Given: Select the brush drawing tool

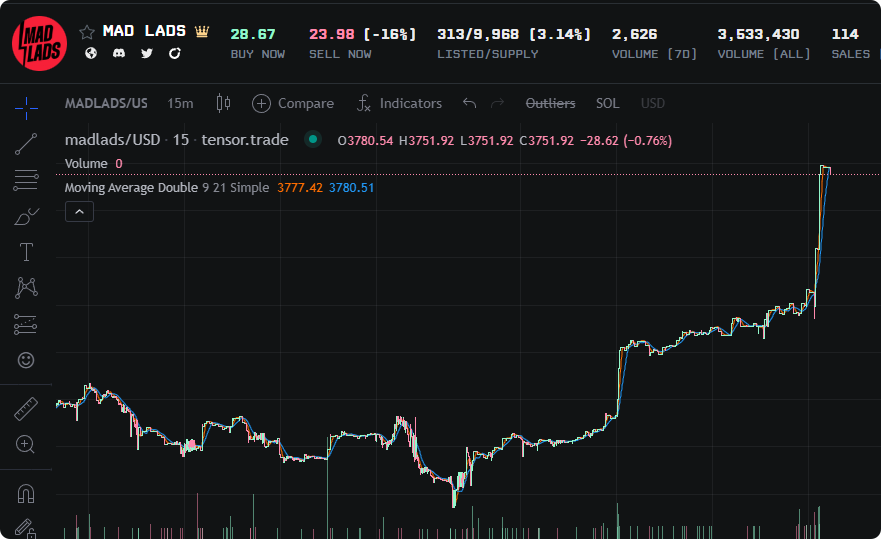Looking at the screenshot, I should 26,216.
